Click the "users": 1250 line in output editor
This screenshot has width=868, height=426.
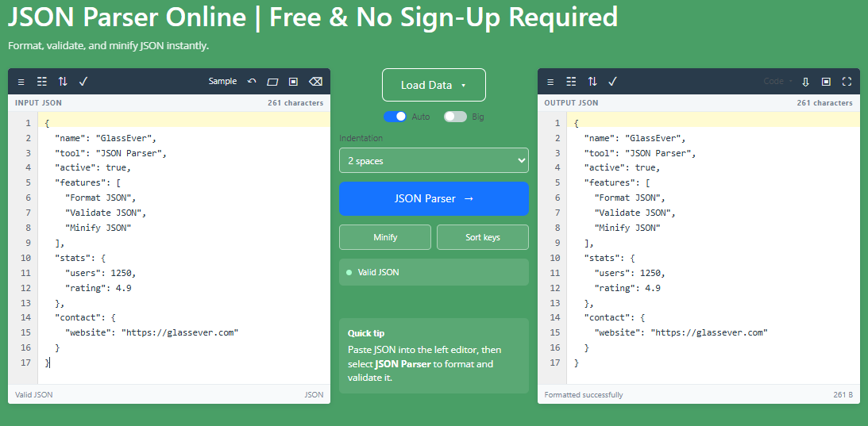[630, 274]
